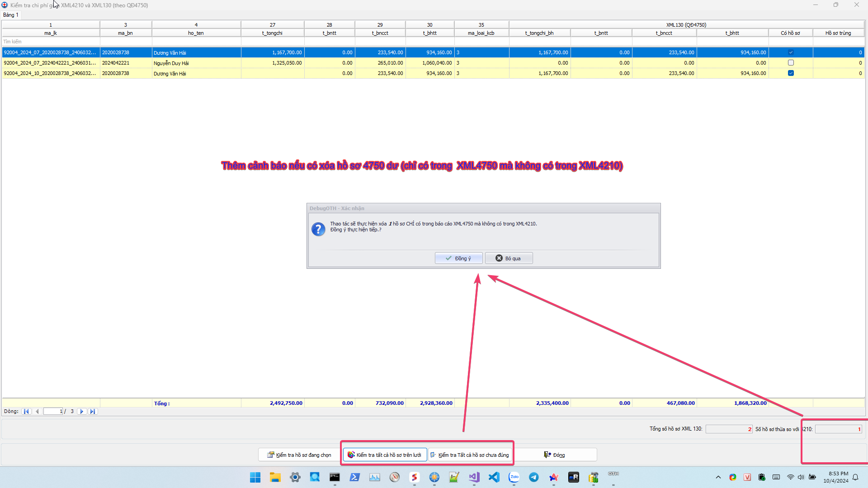Toggle Có hồ sơ checkbox for Dương Văn Hải first row

point(791,52)
